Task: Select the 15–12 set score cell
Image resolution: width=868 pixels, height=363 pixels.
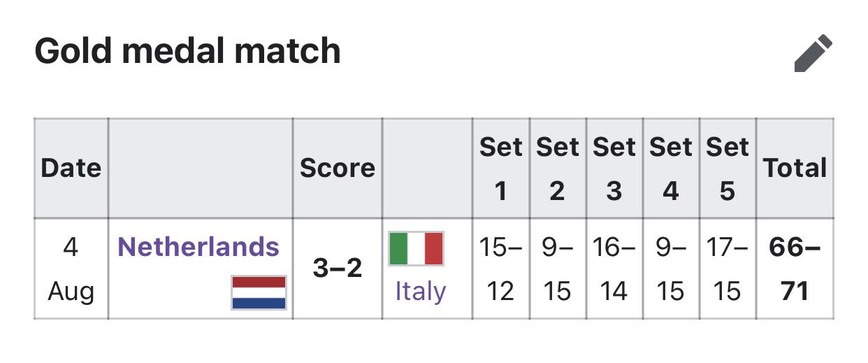Action: (x=501, y=269)
